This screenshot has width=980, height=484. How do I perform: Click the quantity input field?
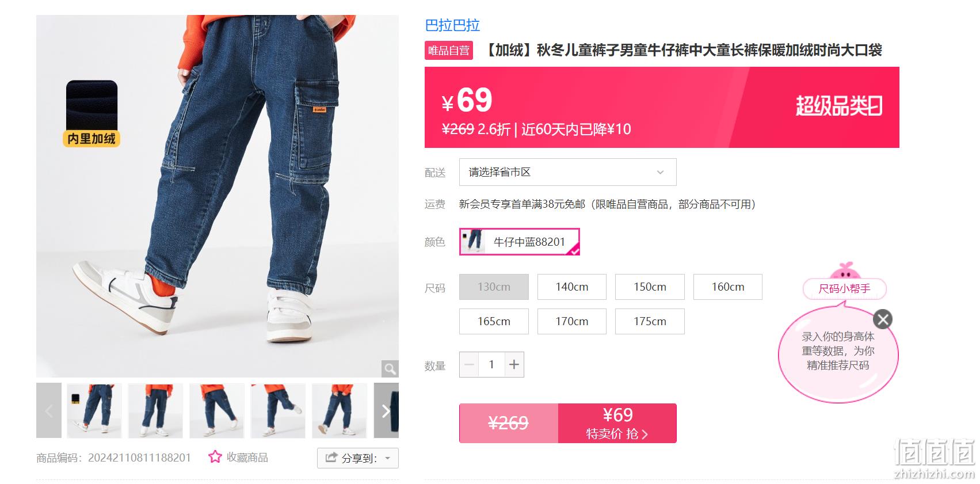tap(491, 364)
